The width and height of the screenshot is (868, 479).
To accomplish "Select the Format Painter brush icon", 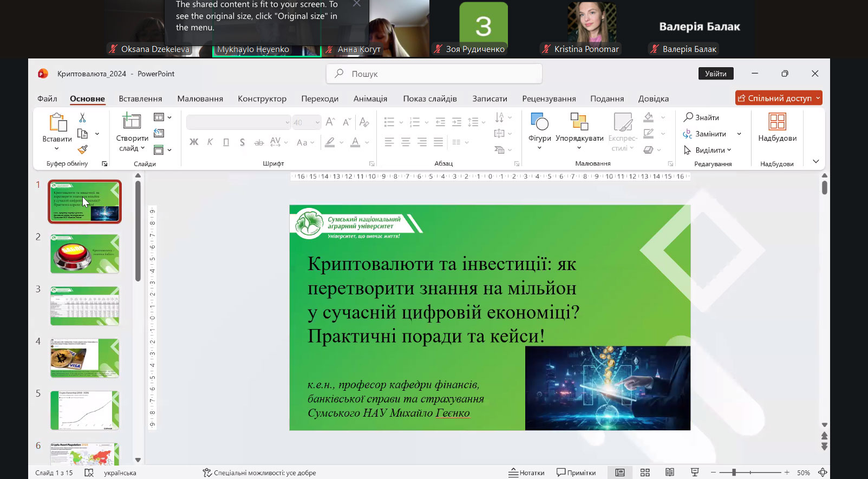I will coord(82,149).
